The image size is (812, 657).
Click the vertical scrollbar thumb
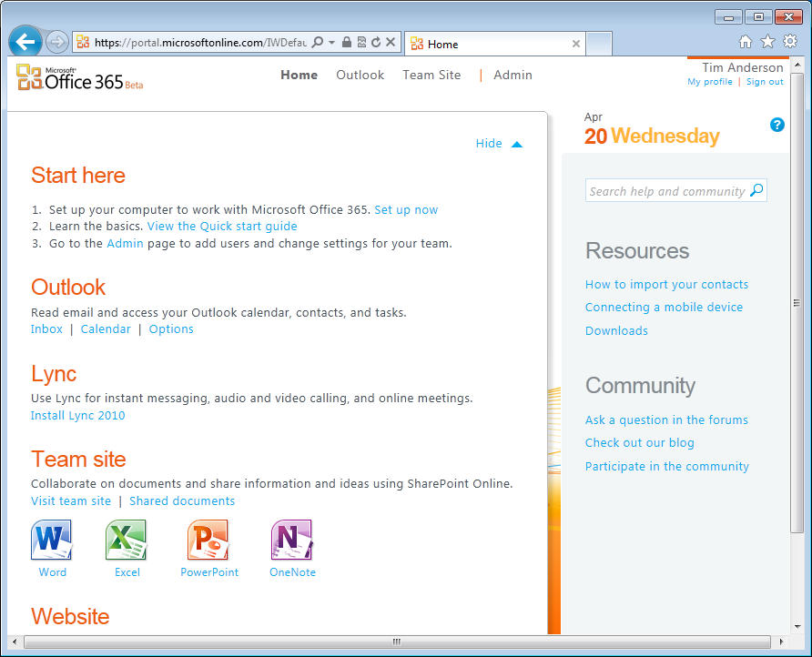(797, 303)
